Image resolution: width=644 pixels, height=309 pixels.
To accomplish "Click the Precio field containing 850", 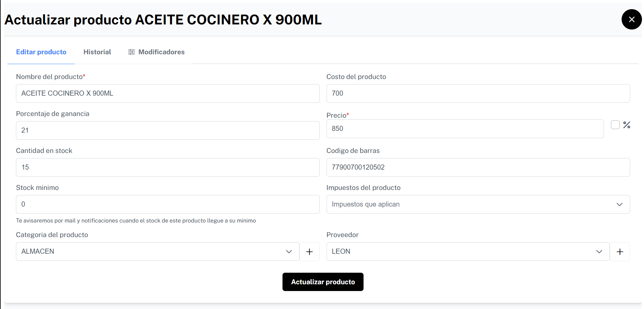I will [465, 129].
